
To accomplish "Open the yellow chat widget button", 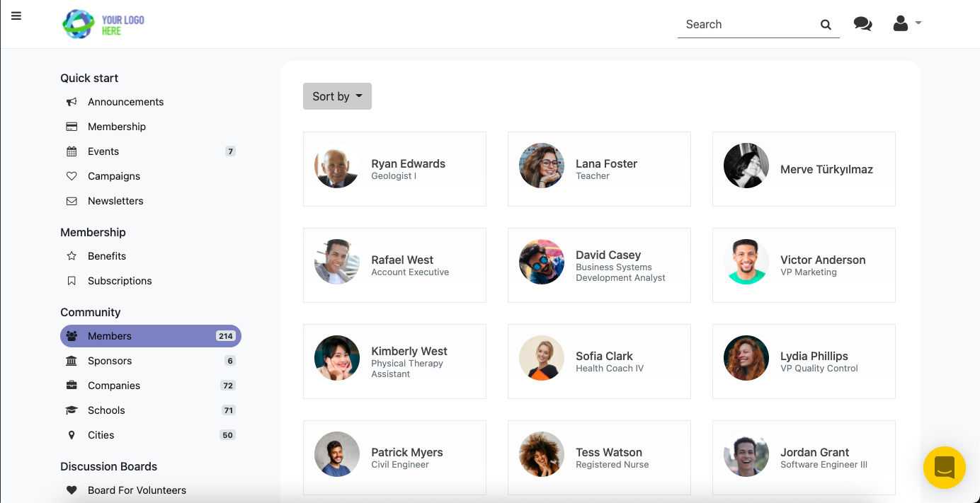I will click(944, 468).
